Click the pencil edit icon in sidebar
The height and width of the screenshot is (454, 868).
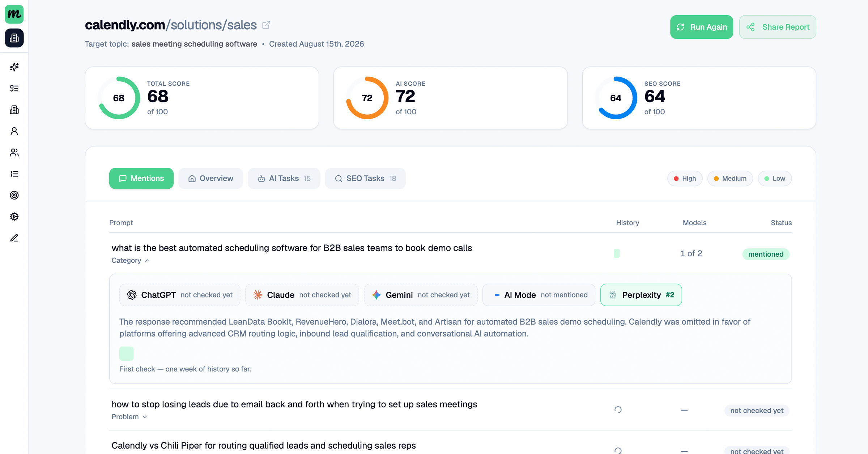14,238
